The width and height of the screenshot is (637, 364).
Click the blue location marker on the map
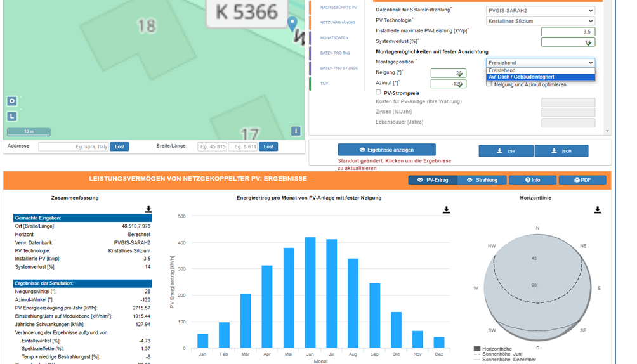point(292,24)
